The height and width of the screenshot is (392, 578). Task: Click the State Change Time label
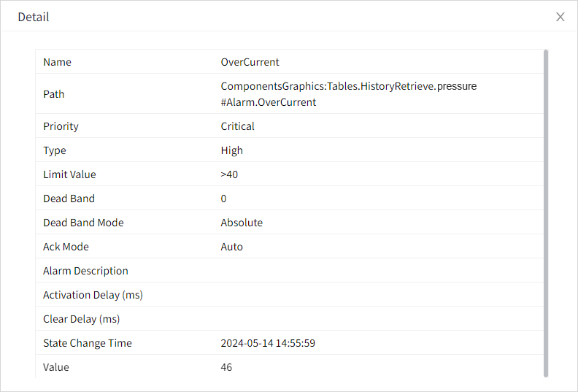[x=88, y=343]
